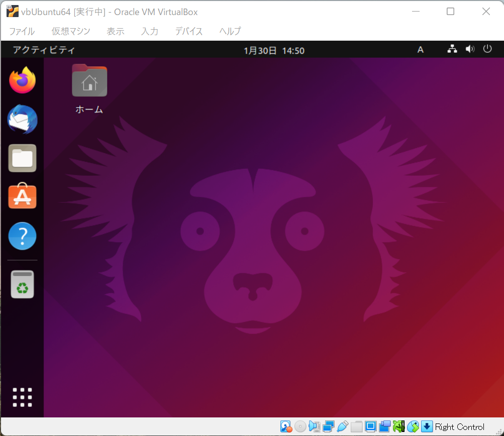The height and width of the screenshot is (436, 504).
Task: Open the Help icon in the dock
Action: [22, 236]
